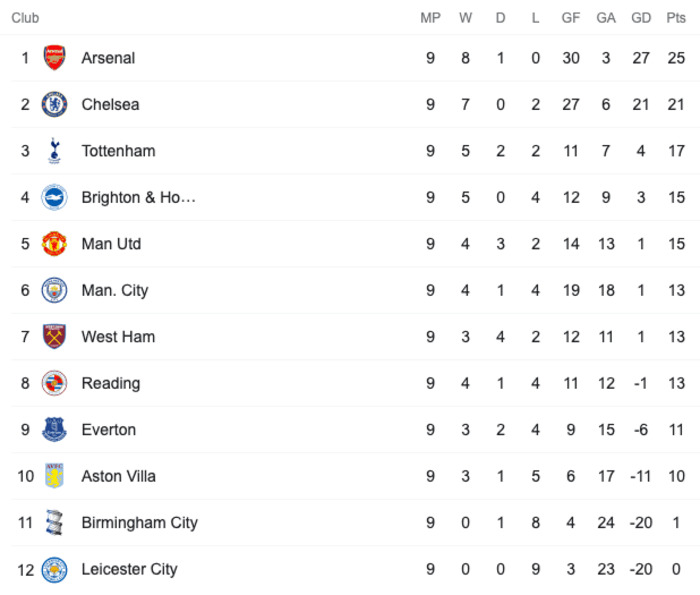Viewport: 700px width, 595px height.
Task: Click the Chelsea club crest
Action: (x=54, y=104)
